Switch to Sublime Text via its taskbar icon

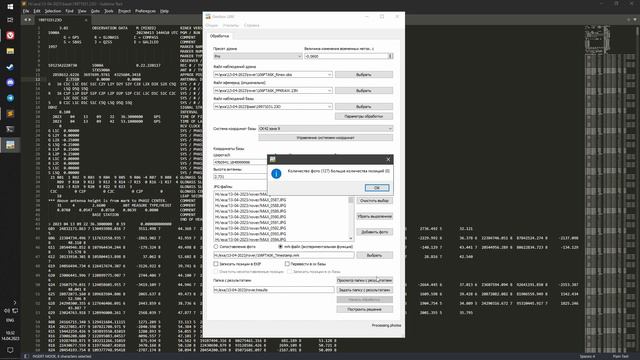10,114
